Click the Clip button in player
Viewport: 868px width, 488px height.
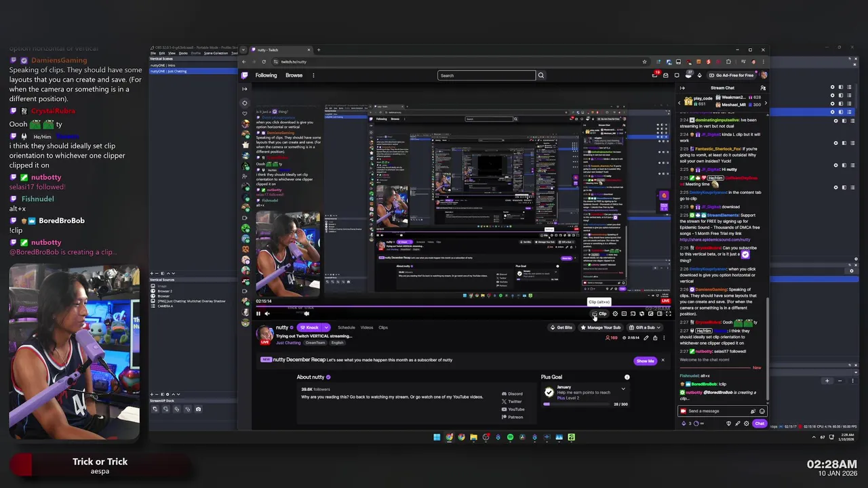(599, 314)
